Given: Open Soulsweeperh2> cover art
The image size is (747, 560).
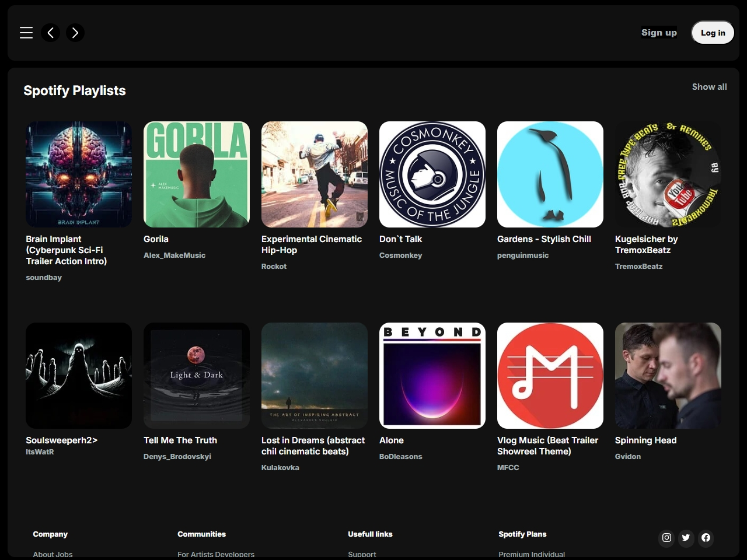Looking at the screenshot, I should (79, 376).
